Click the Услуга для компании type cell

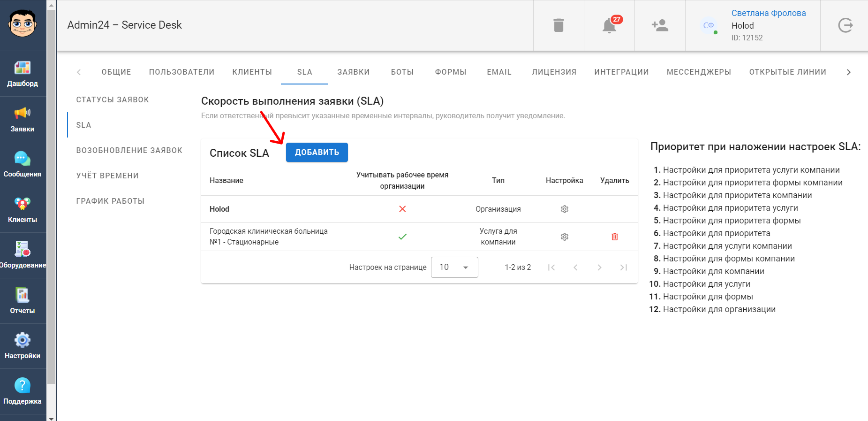coord(498,237)
